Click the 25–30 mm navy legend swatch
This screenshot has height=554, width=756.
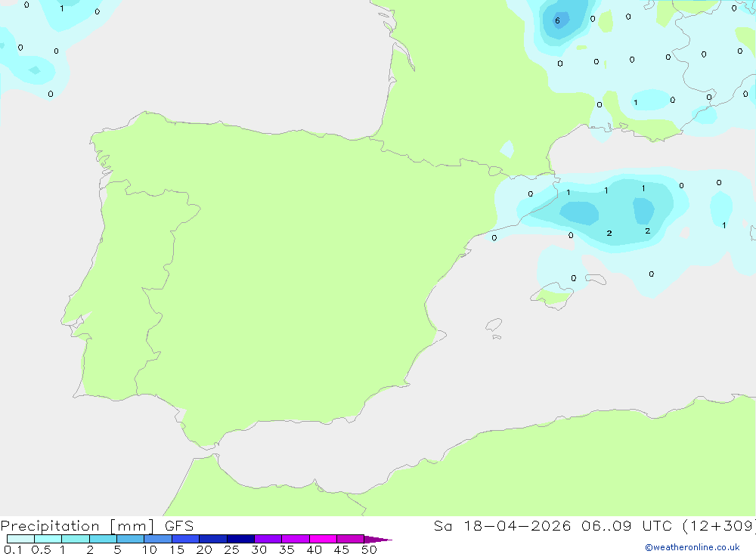coord(240,539)
